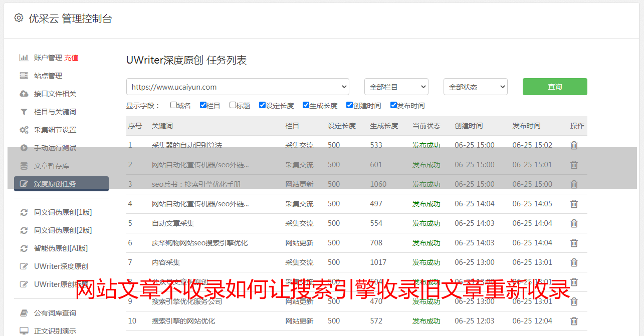This screenshot has width=644, height=336.
Task: Open UWriter深度原创 sidebar link
Action: click(x=61, y=266)
